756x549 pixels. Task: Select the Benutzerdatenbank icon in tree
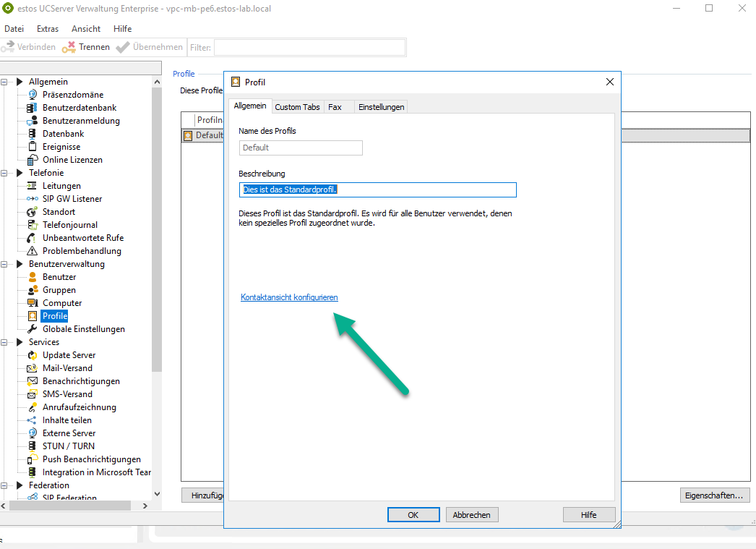[32, 108]
